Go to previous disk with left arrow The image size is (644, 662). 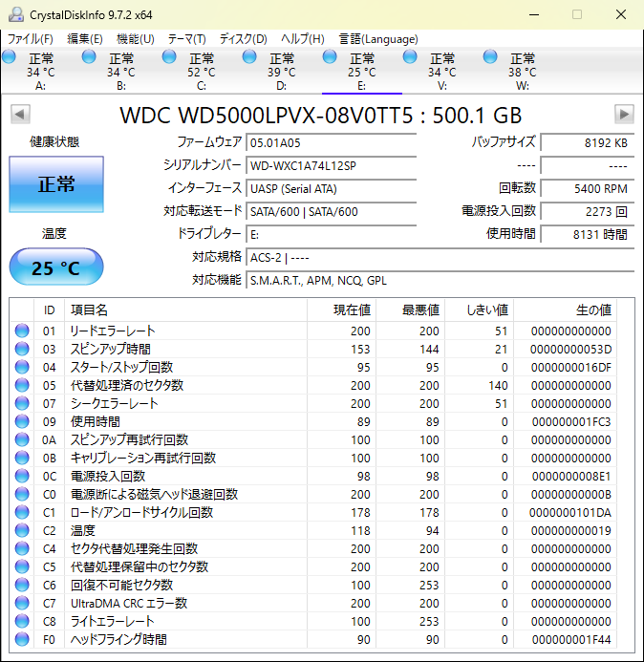pyautogui.click(x=19, y=115)
